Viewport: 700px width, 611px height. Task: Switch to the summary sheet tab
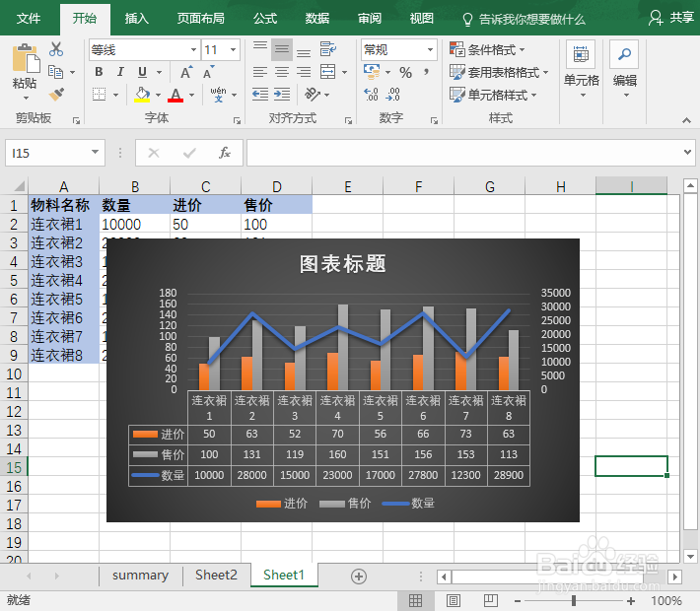140,576
